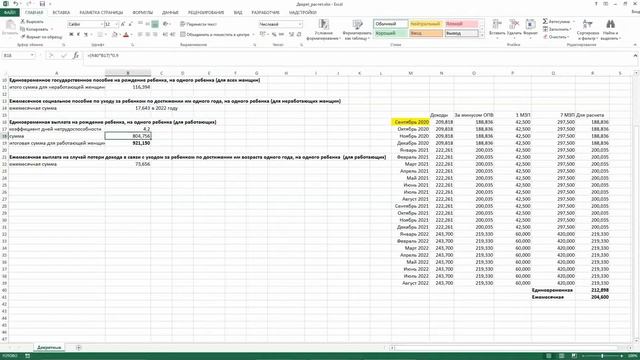Viewport: 640px width, 360px height.
Task: Cut selection with Вырезать scissors
Action: pyautogui.click(x=32, y=21)
